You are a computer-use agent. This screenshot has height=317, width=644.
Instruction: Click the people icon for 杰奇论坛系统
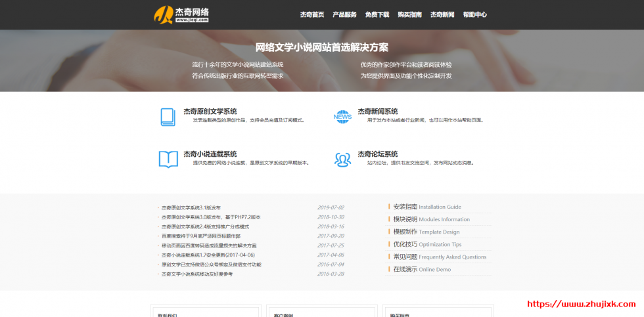click(342, 159)
